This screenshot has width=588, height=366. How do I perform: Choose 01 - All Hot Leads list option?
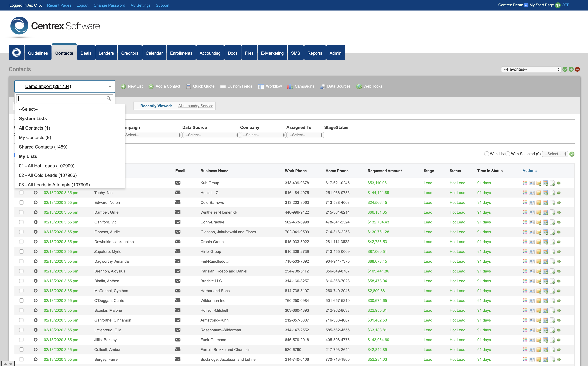(70, 166)
